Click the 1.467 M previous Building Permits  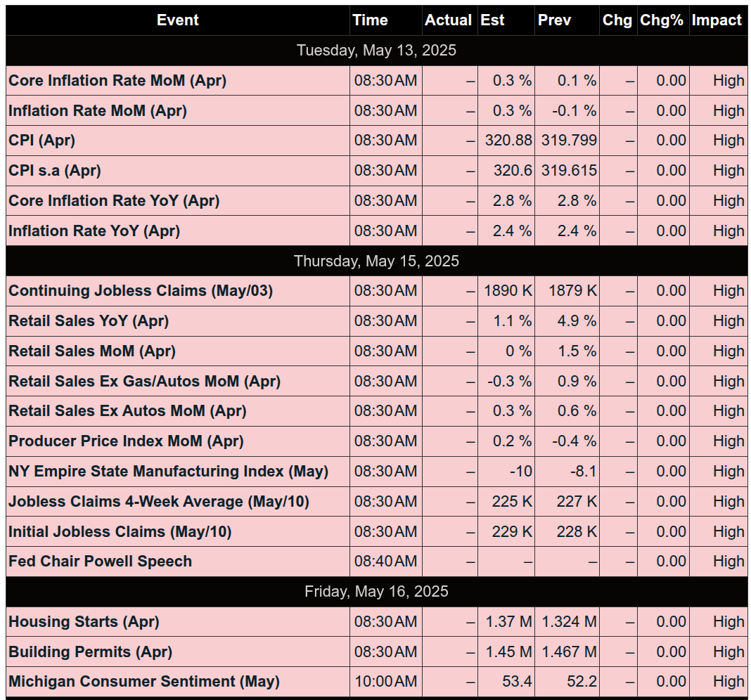(x=569, y=652)
